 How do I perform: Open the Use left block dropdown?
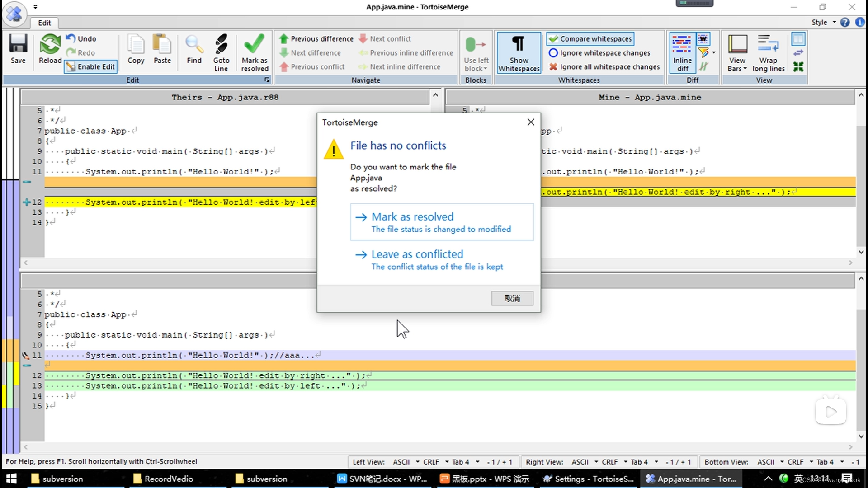click(x=476, y=53)
